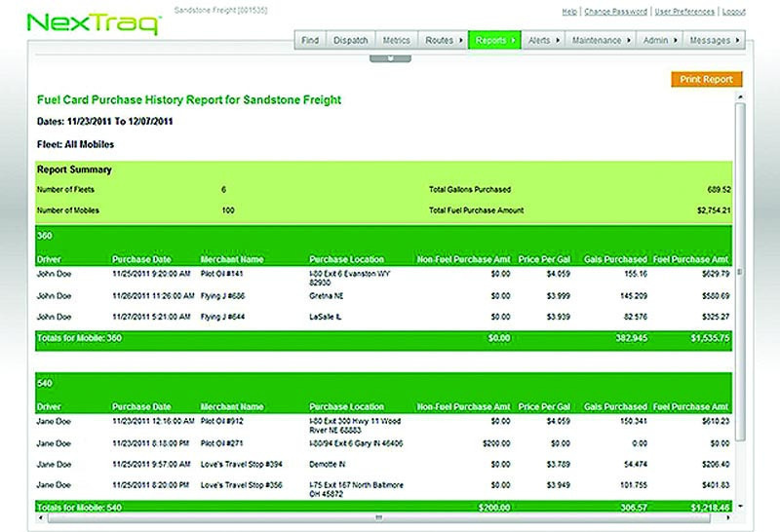Click the vertical scrollbar thumb

740,271
